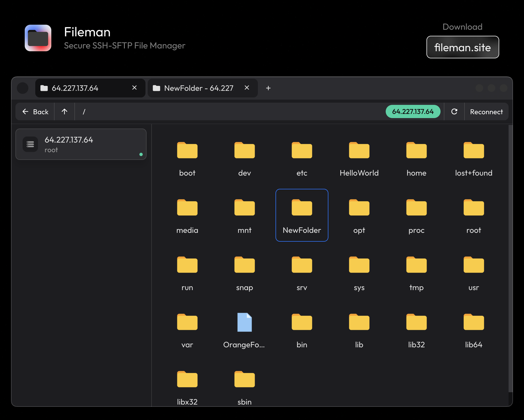Go up one directory level with the arrow
524x420 pixels.
(64, 111)
